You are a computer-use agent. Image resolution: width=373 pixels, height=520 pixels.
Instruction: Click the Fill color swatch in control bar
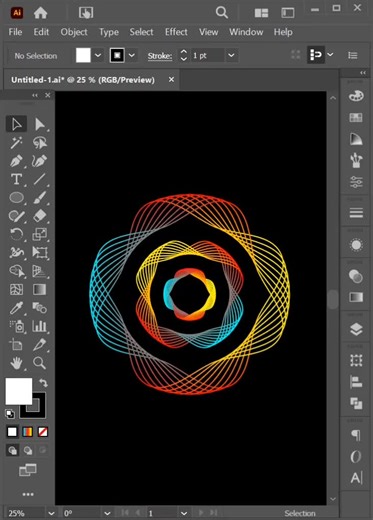pyautogui.click(x=83, y=55)
